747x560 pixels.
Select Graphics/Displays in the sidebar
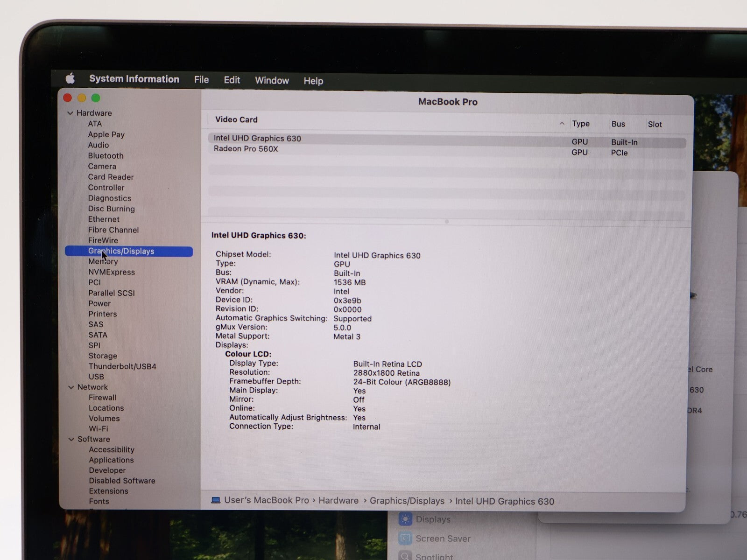pos(129,251)
